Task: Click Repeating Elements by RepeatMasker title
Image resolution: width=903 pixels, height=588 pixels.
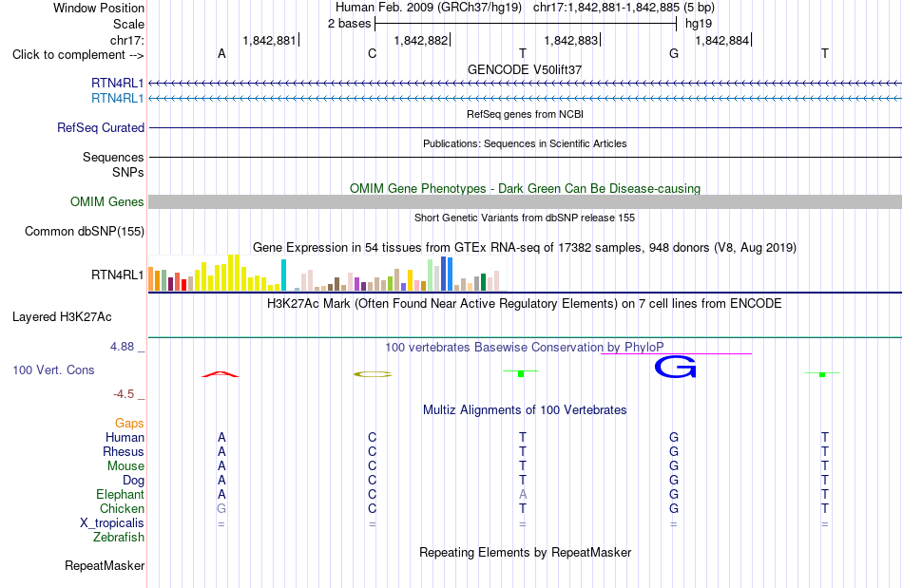Action: (x=526, y=552)
